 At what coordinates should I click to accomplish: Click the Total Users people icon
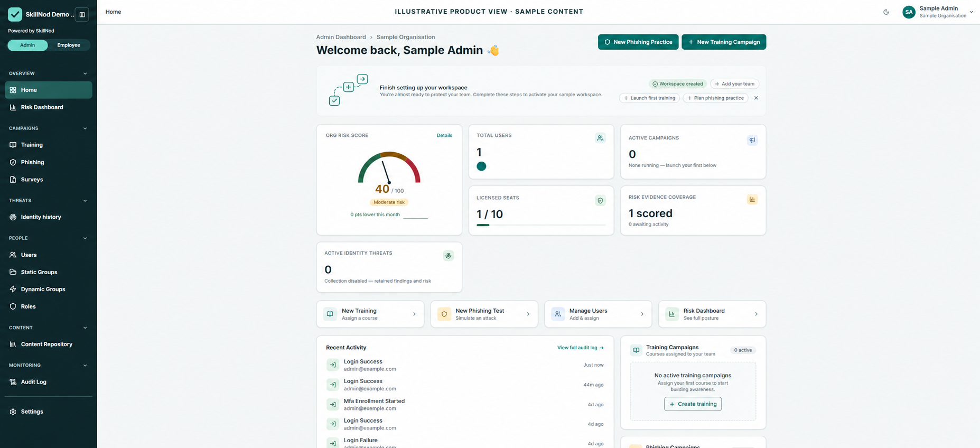pyautogui.click(x=600, y=138)
